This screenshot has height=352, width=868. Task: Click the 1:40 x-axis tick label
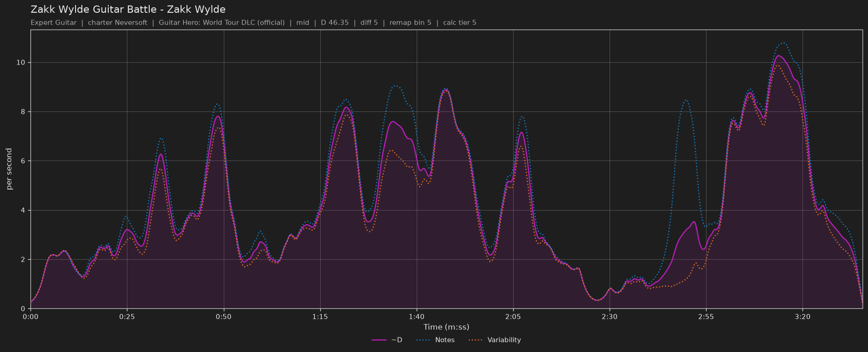417,317
